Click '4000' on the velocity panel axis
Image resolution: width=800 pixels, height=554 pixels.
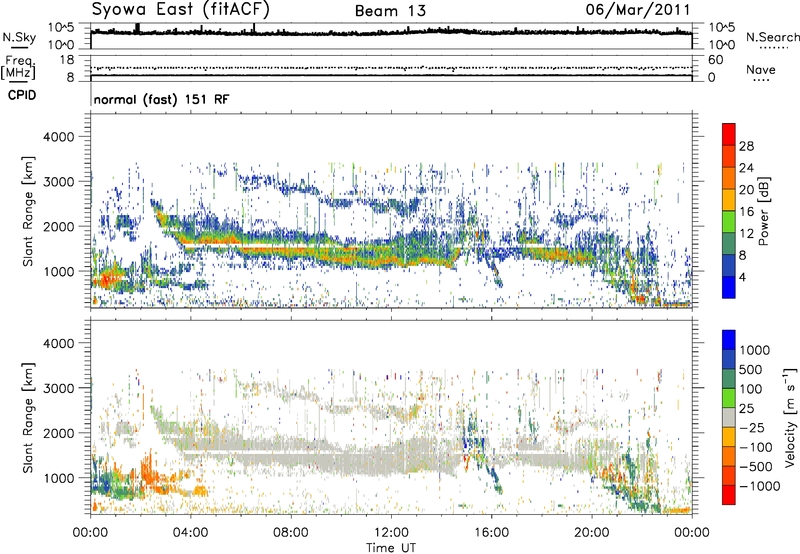point(58,343)
